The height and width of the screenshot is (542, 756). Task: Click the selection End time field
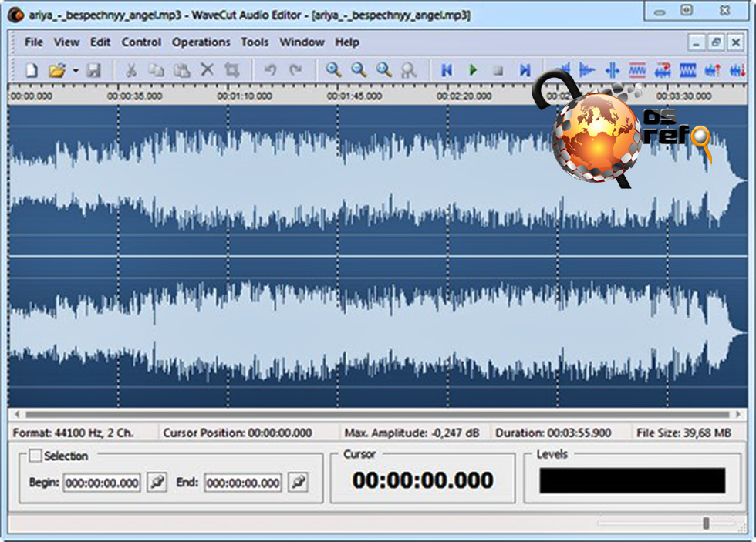point(243,483)
